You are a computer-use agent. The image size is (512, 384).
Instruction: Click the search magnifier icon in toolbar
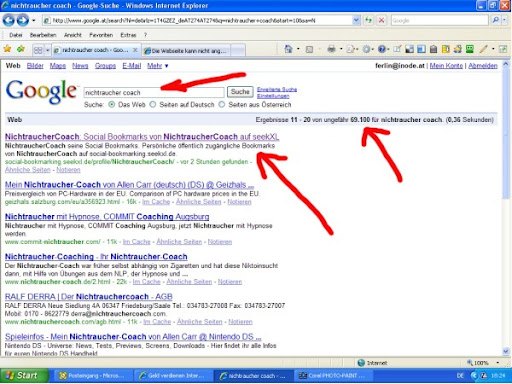pos(496,20)
